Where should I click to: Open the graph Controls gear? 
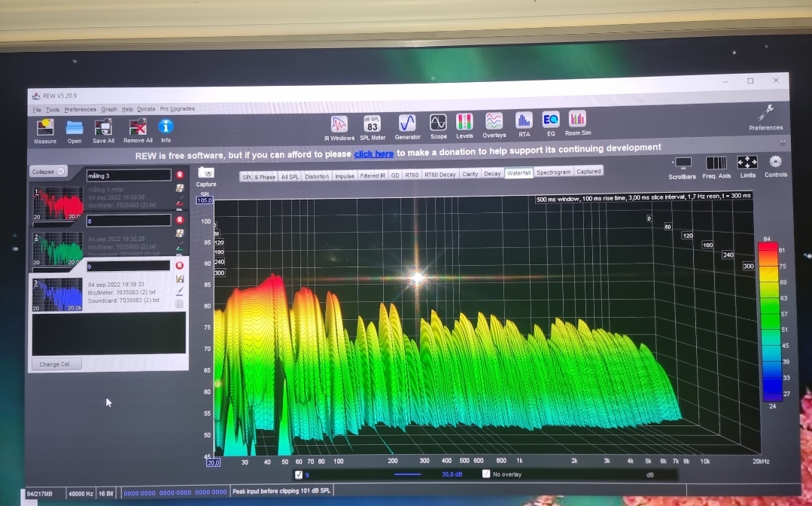click(x=775, y=162)
